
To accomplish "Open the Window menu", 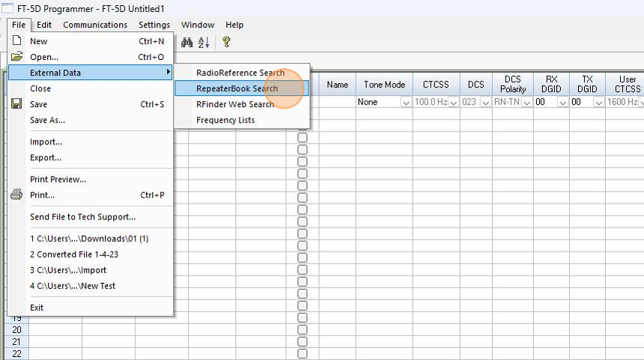I will pyautogui.click(x=198, y=25).
